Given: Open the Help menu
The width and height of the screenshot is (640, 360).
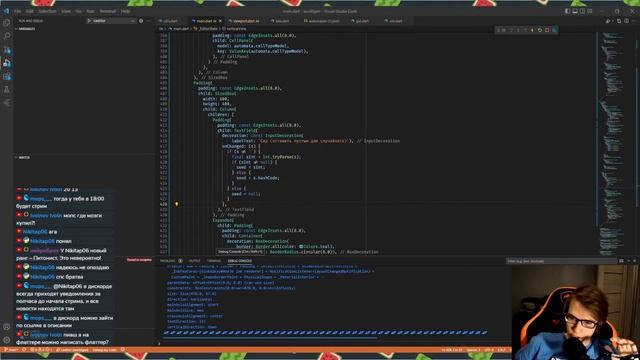Looking at the screenshot, I should 126,11.
